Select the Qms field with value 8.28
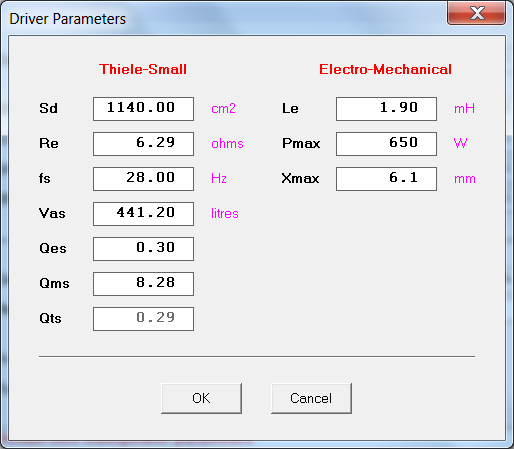 click(143, 284)
